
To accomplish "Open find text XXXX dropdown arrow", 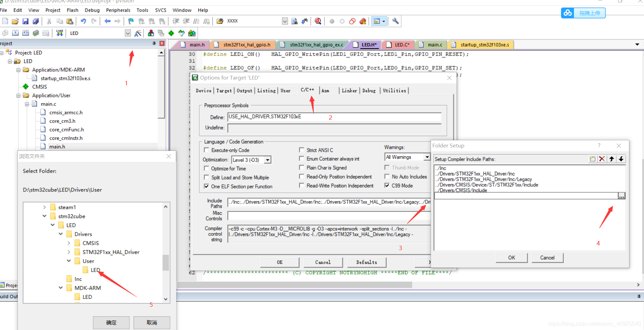I will click(285, 21).
